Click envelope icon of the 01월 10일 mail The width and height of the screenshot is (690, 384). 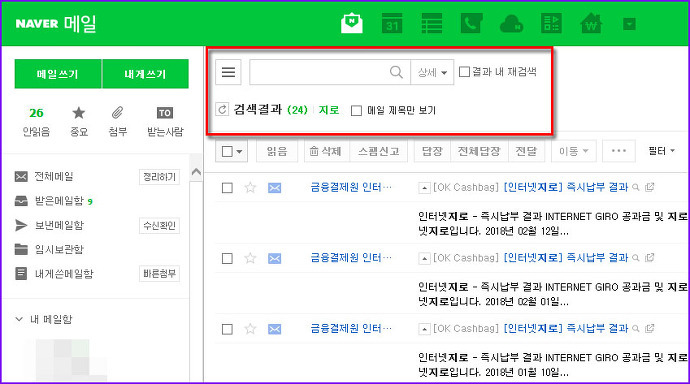tap(275, 329)
